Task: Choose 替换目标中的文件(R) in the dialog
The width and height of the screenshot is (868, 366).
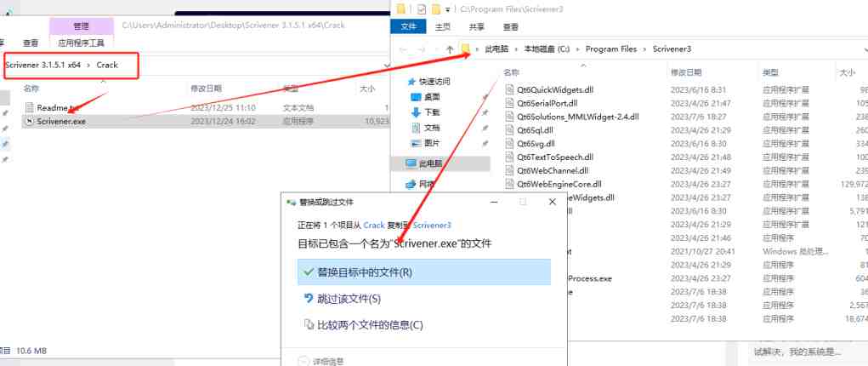Action: click(424, 272)
